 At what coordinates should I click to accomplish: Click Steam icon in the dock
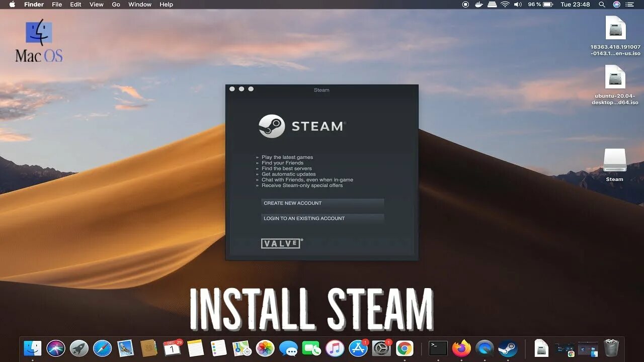pyautogui.click(x=508, y=348)
